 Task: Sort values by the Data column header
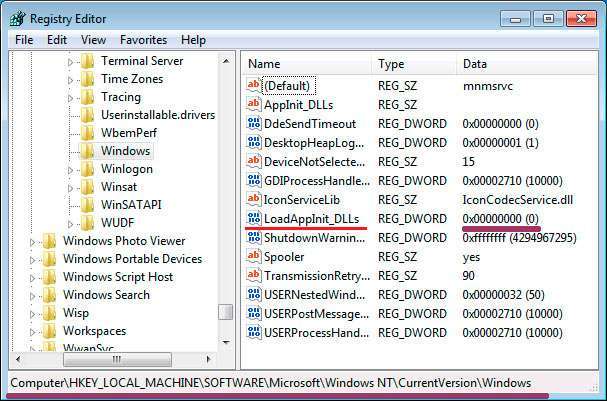(x=527, y=64)
